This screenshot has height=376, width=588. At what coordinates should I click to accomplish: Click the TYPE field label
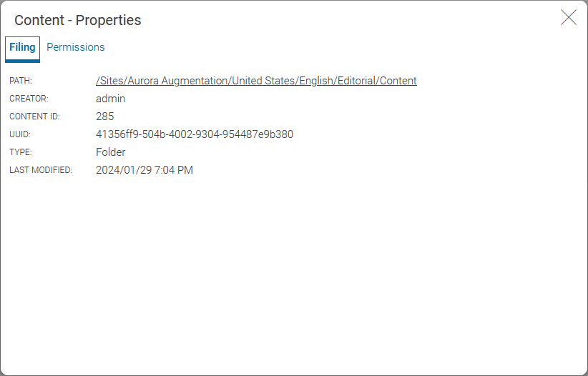tap(21, 152)
